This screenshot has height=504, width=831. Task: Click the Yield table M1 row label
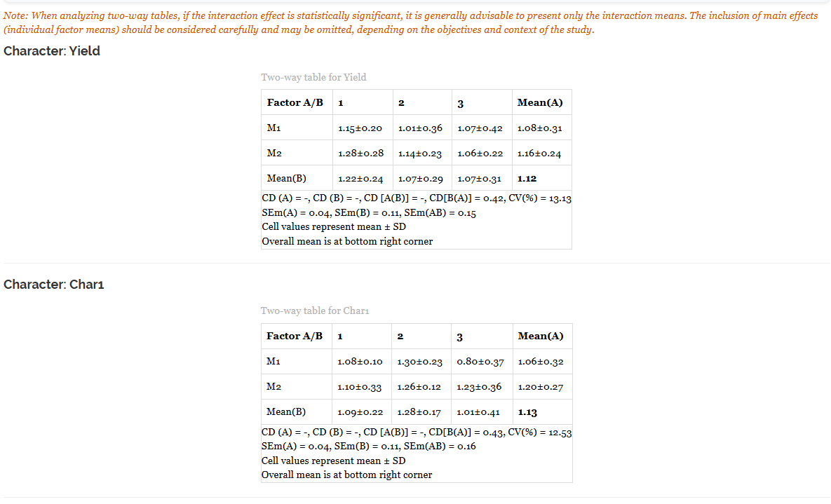coord(274,128)
